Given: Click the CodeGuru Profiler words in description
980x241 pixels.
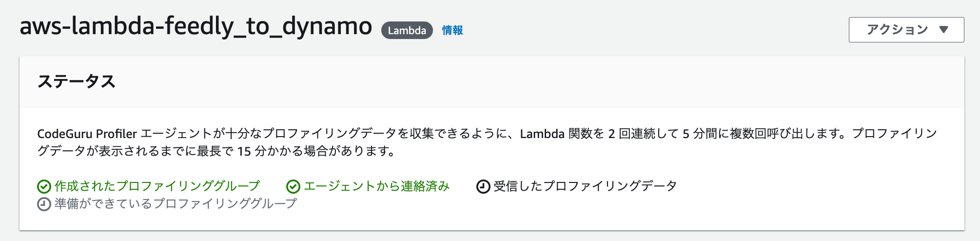Looking at the screenshot, I should pos(87,134).
